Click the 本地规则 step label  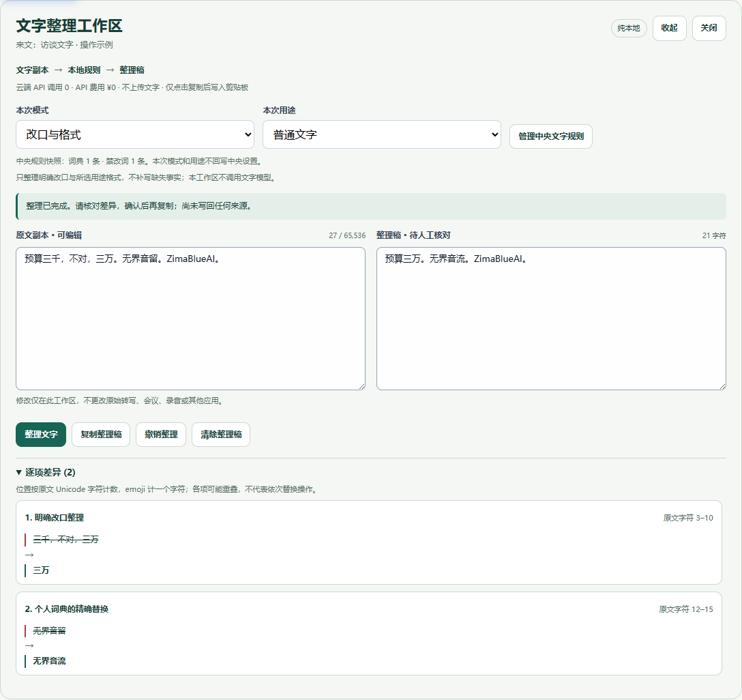(x=85, y=70)
